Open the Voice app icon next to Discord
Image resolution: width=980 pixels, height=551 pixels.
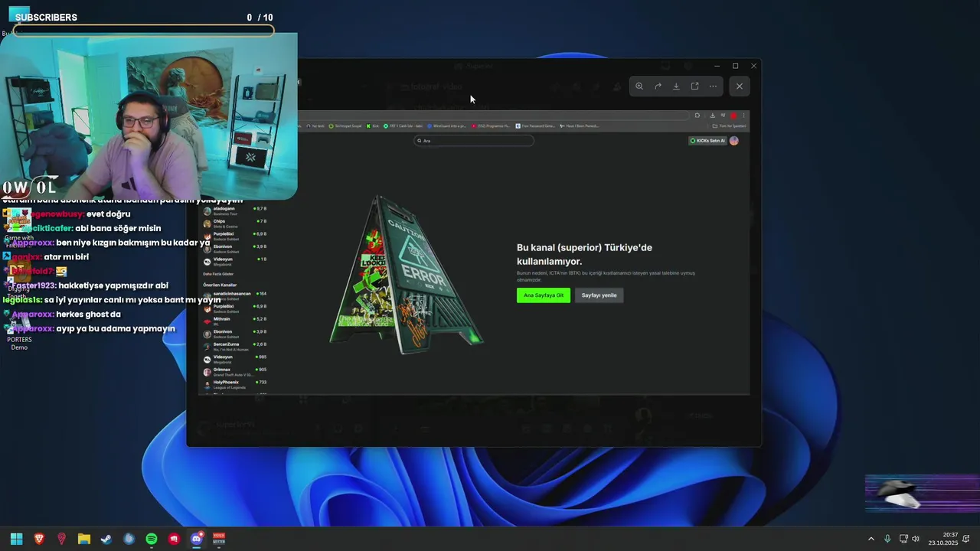point(219,539)
